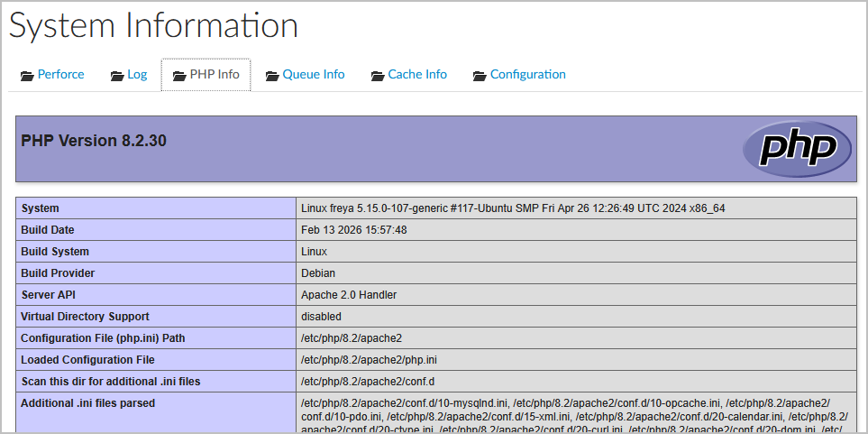Select the PHP Info tab
Viewport: 868px width, 434px height.
tap(206, 75)
